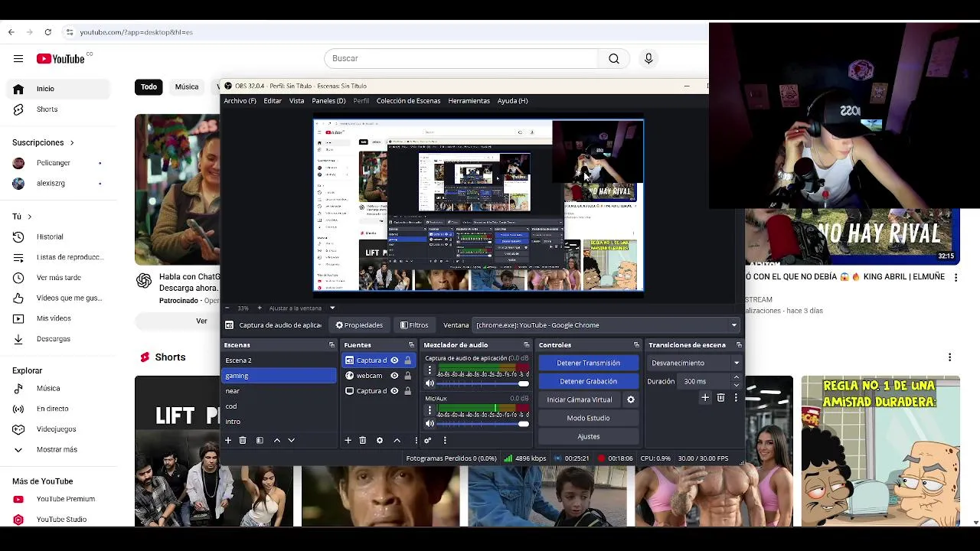Image resolution: width=980 pixels, height=551 pixels.
Task: Open scene filters icon in Escenas toolbar
Action: click(260, 440)
